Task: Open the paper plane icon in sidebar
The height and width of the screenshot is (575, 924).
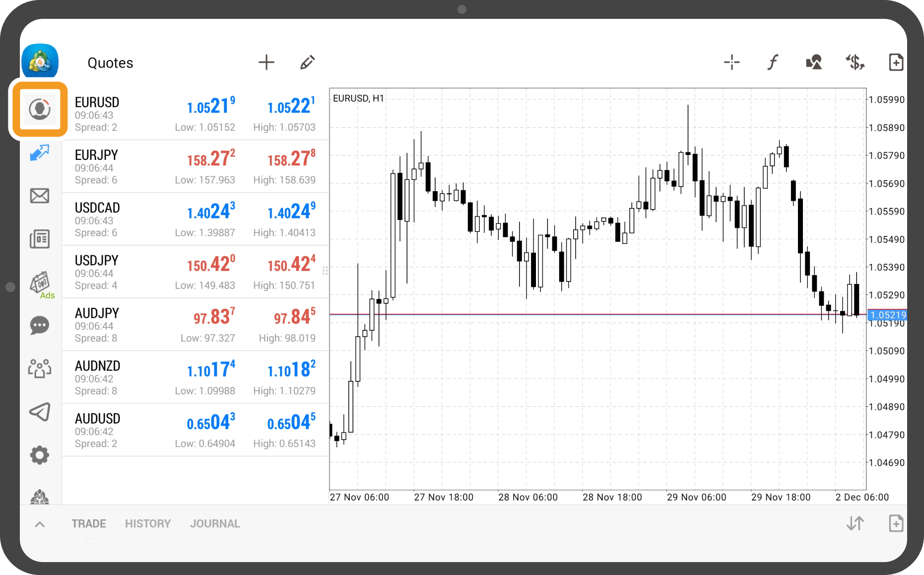Action: [x=40, y=412]
